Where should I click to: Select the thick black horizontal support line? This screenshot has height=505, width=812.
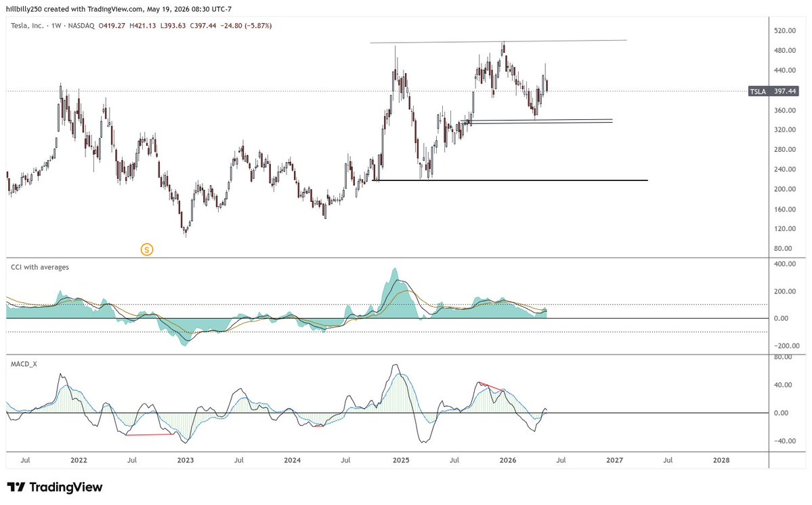[510, 180]
